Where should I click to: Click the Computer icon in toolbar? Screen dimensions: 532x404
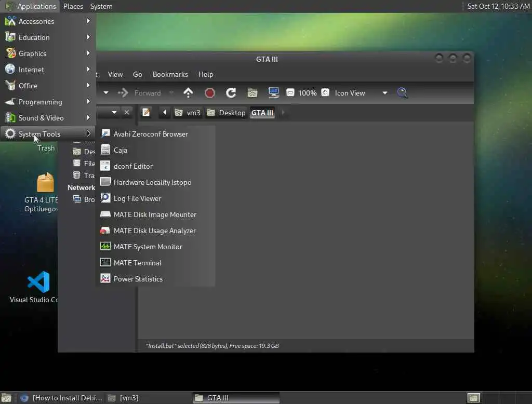click(x=273, y=92)
